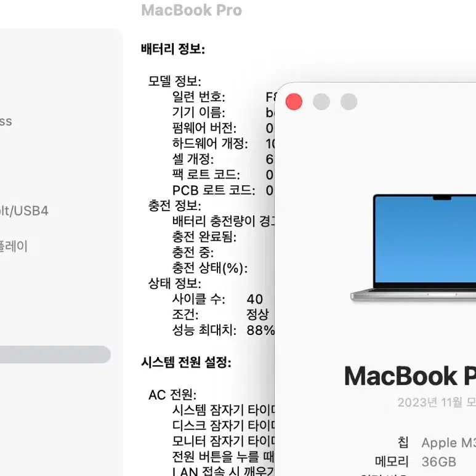Click the Apple M3 chip value
The width and height of the screenshot is (476, 476).
(x=449, y=443)
